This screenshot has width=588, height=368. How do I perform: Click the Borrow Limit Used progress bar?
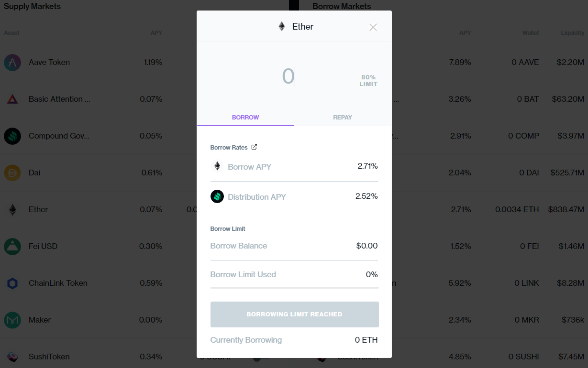(x=294, y=288)
